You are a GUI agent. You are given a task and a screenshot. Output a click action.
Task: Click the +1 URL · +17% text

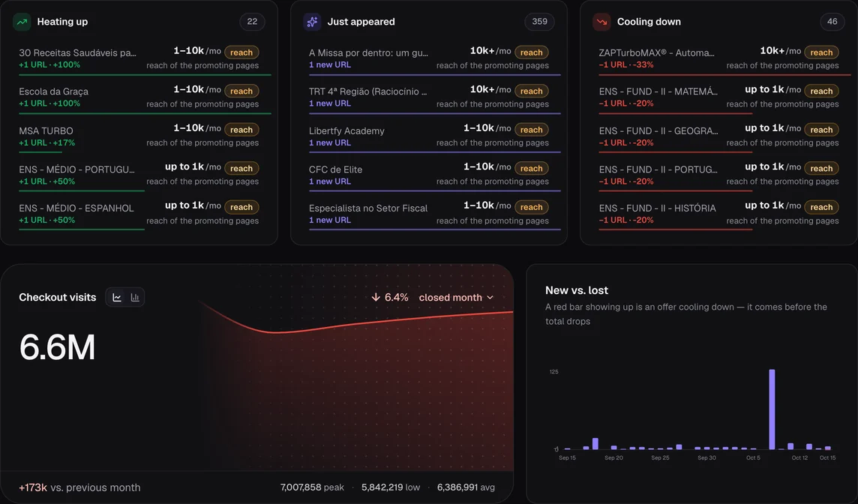(47, 142)
